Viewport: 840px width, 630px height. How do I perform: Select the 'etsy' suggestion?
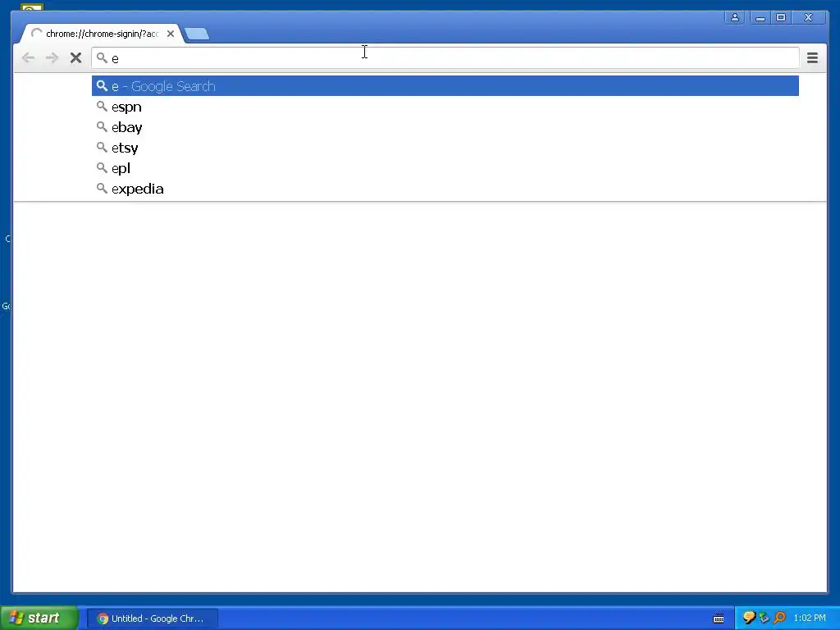(x=445, y=148)
